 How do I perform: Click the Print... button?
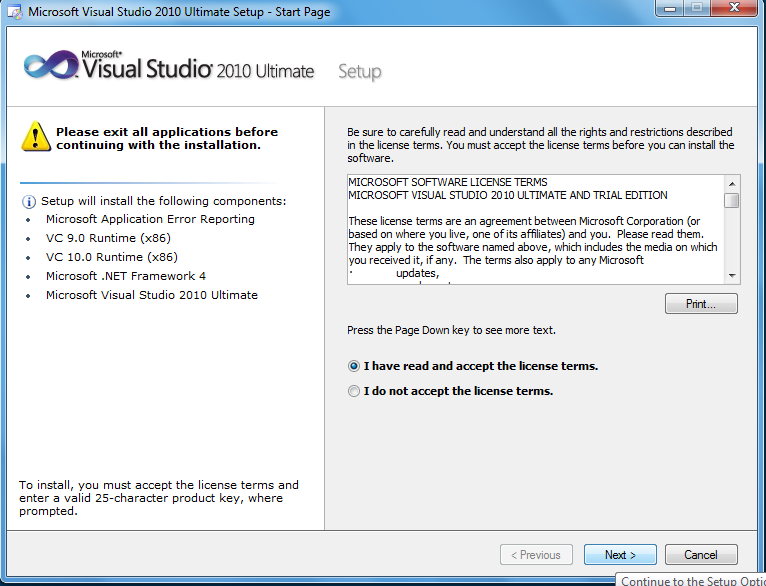[701, 304]
